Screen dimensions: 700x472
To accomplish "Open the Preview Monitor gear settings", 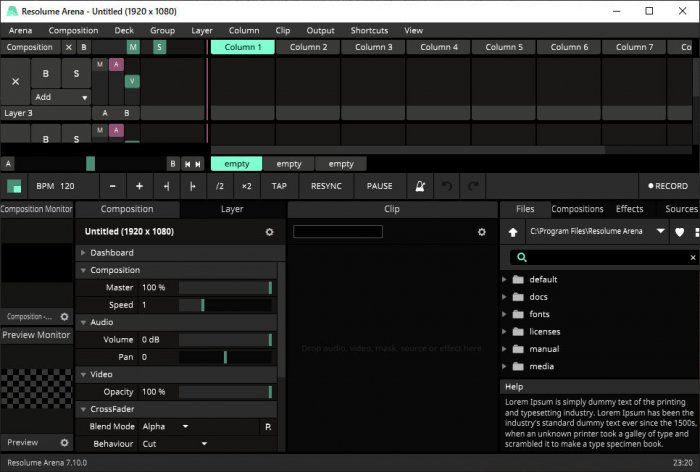I will point(64,442).
